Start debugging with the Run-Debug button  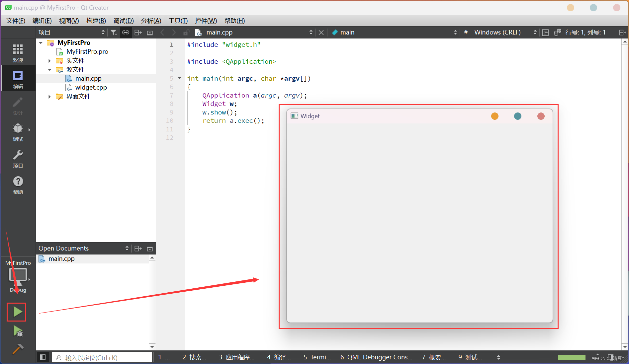[18, 331]
